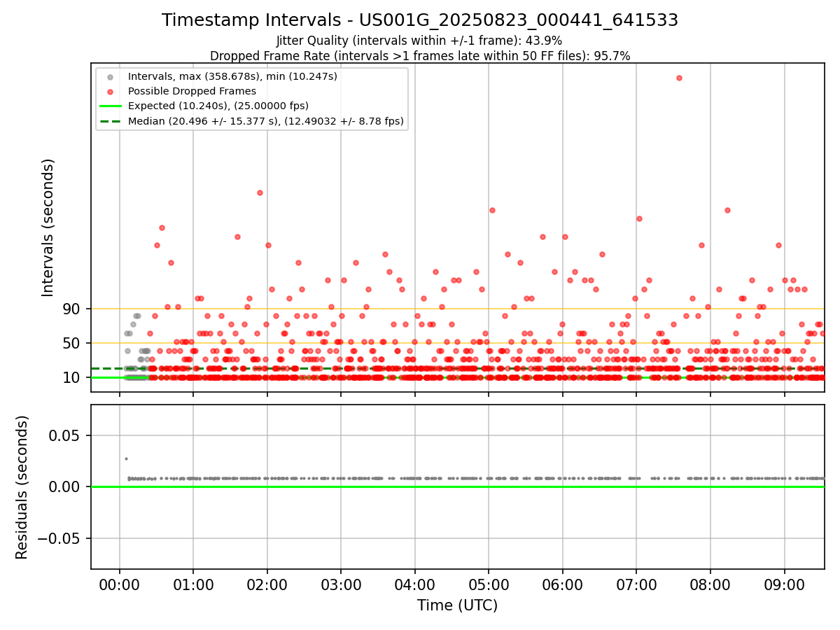Click the legend entry "Intervals, max (358.678s), min (10.247s)"
This screenshot has width=840, height=630.
(233, 76)
